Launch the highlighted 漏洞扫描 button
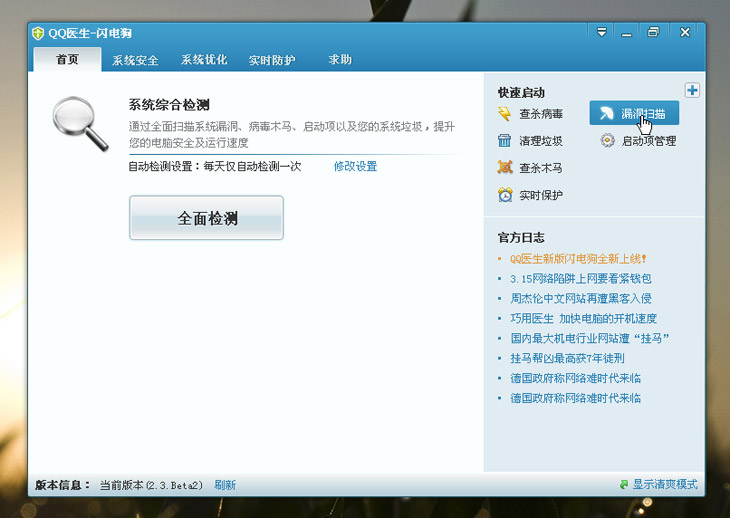Viewport: 730px width, 518px height. pyautogui.click(x=634, y=113)
